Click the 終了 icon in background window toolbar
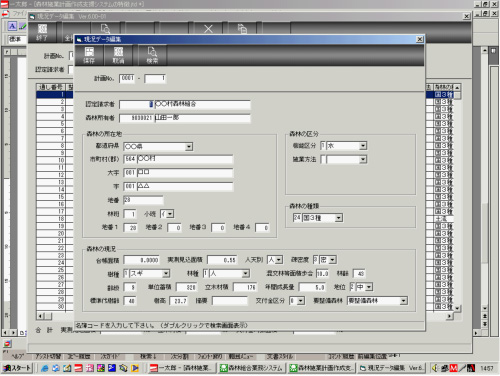Screen dimensions: 500x376 coord(42,32)
